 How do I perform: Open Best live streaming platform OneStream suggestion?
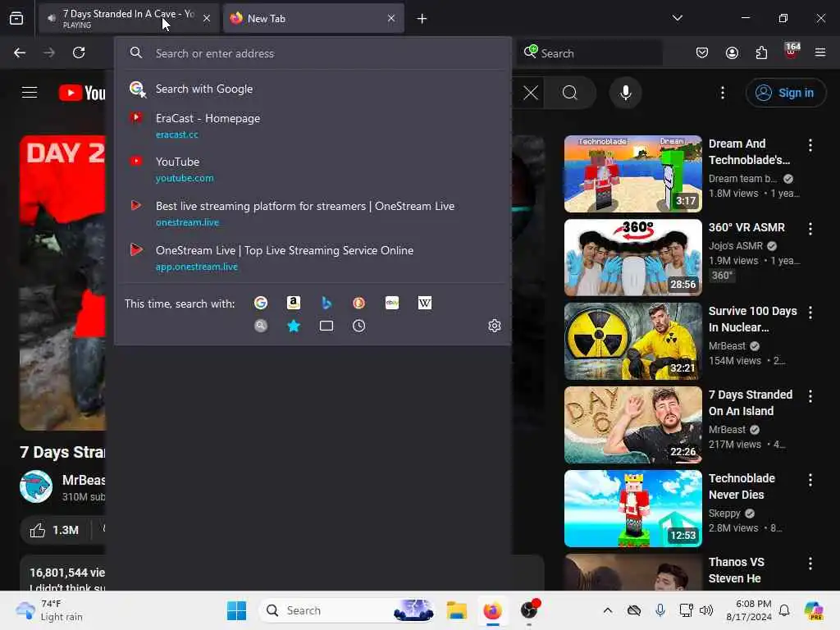(x=313, y=213)
